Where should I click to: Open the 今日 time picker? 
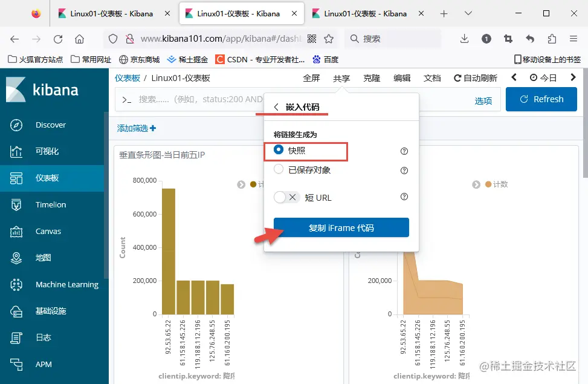[x=543, y=77]
